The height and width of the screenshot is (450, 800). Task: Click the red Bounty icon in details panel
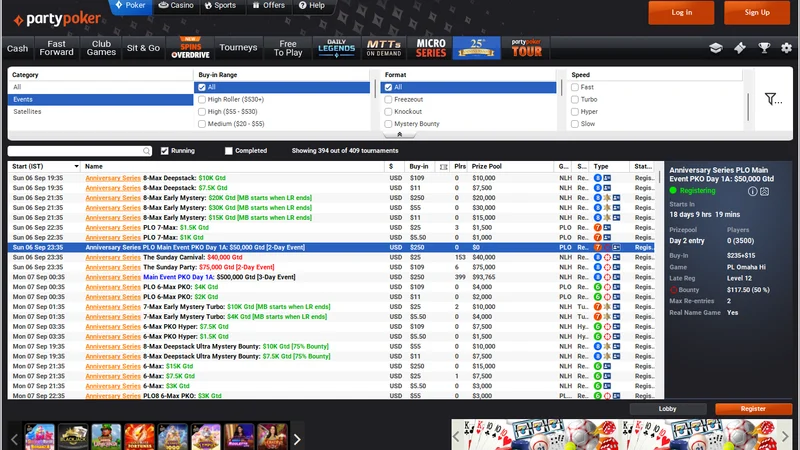pos(673,290)
